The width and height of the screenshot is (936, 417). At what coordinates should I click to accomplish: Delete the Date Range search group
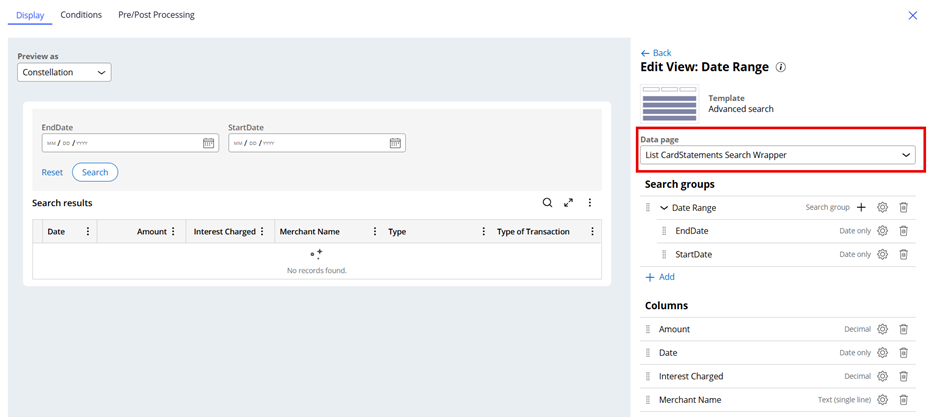click(x=904, y=208)
